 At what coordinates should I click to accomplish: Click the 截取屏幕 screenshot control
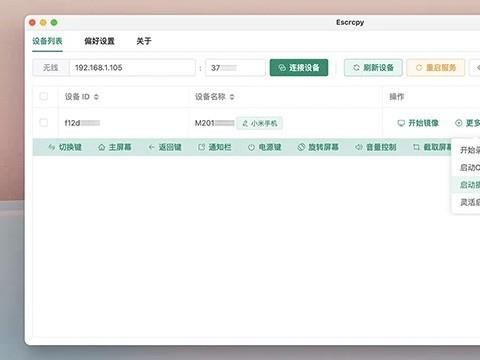(432, 147)
